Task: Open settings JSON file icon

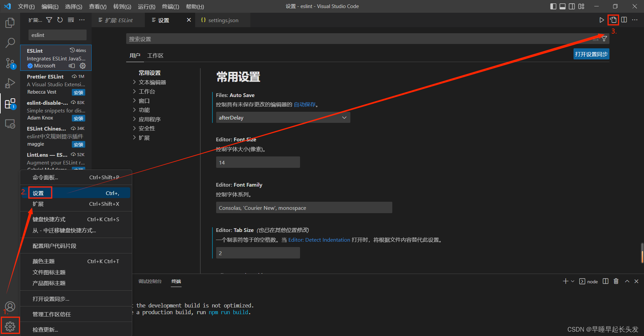Action: 613,20
